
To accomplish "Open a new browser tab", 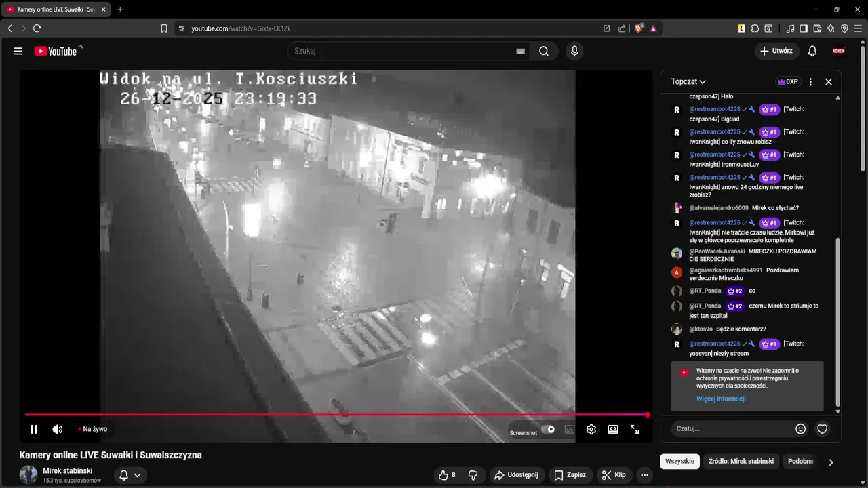I will (x=120, y=9).
